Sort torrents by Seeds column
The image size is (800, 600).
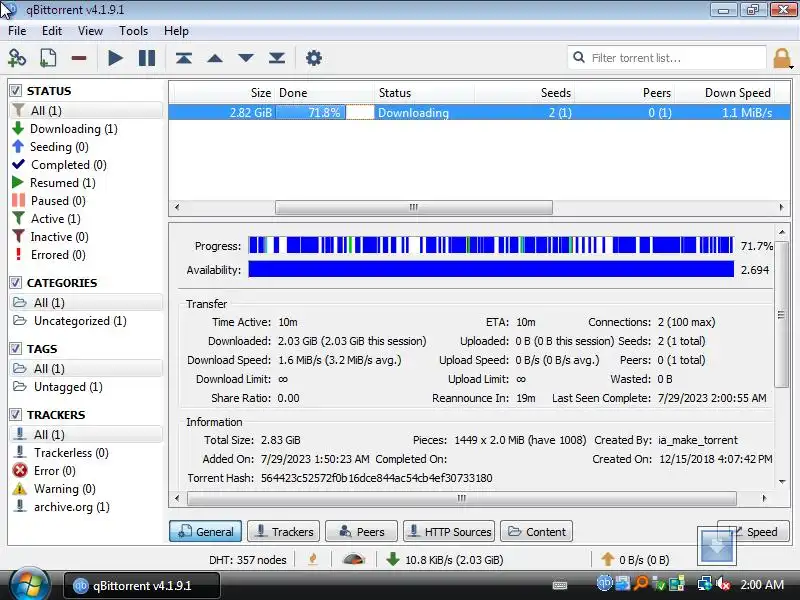point(524,93)
